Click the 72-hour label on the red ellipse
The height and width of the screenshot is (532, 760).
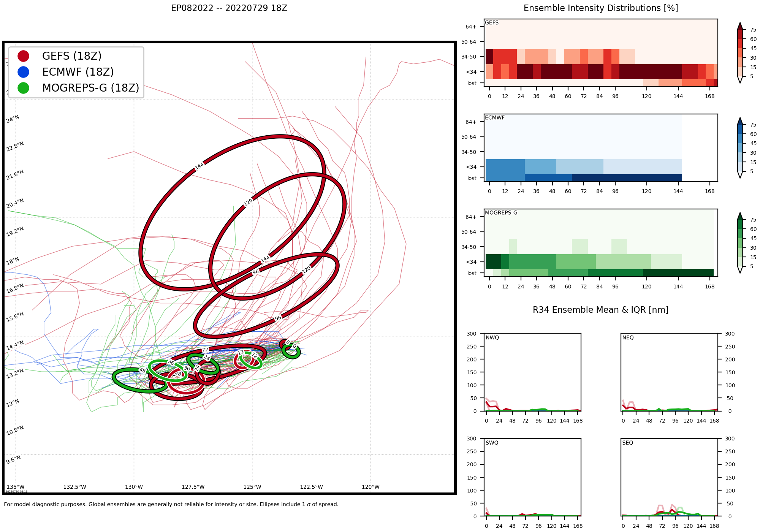point(205,350)
